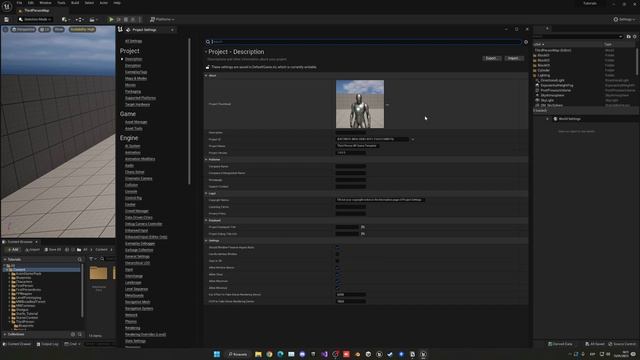Select Rendering settings category

coord(133,328)
